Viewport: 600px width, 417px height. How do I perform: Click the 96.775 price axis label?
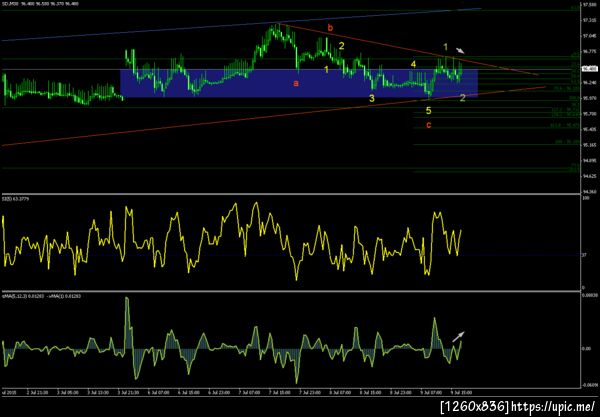tap(590, 51)
